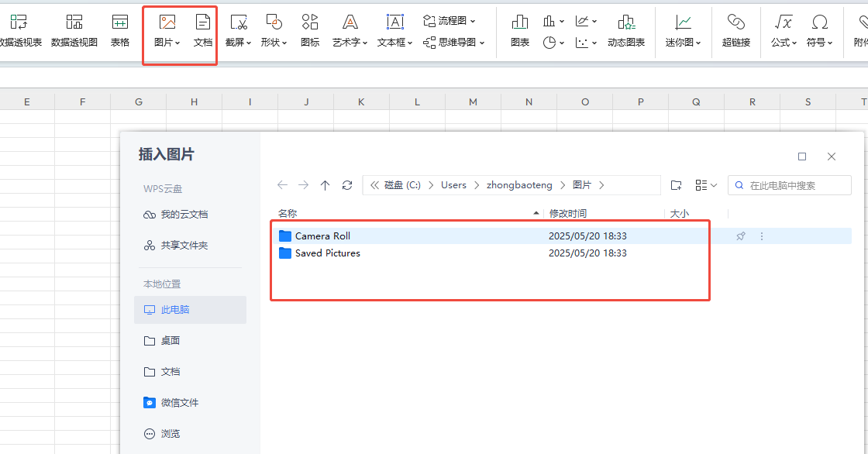The image size is (868, 454).
Task: Click the search box in the picture dialog
Action: click(789, 184)
